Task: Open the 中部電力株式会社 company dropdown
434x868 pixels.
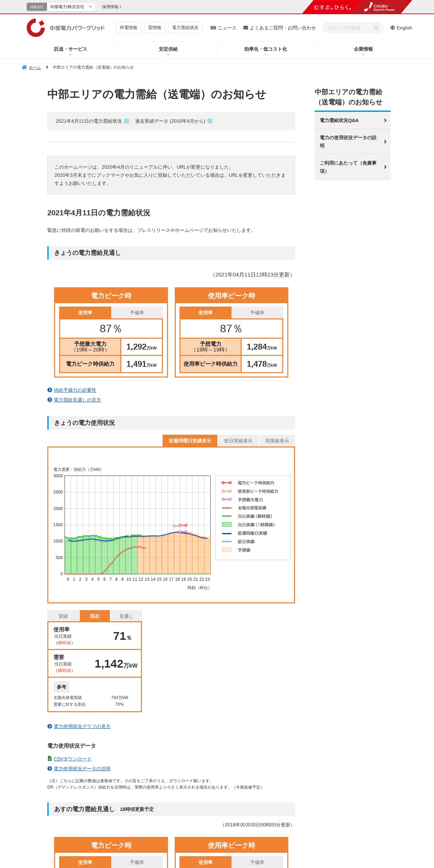Action: point(71,7)
